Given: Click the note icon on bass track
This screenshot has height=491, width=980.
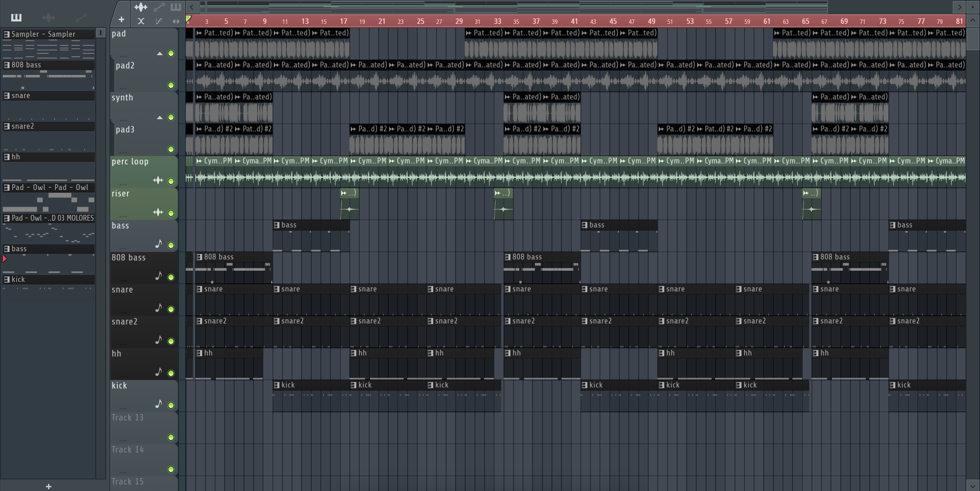Looking at the screenshot, I should click(159, 243).
